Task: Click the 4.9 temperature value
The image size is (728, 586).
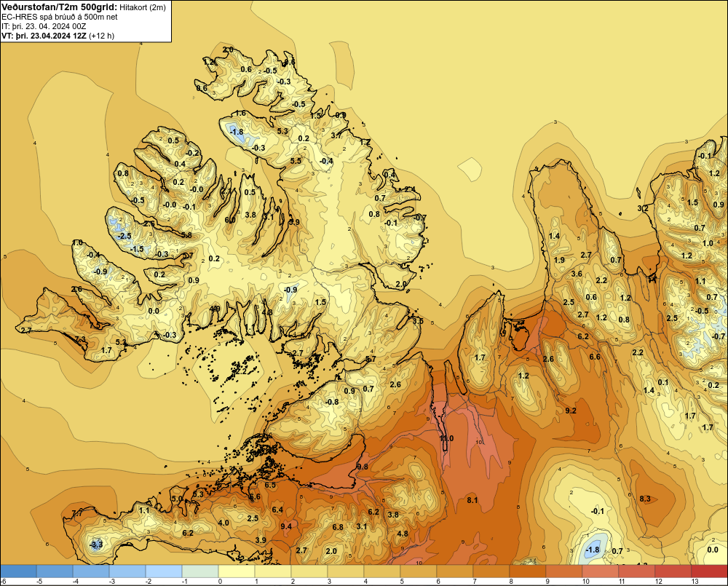Action: 215,309
